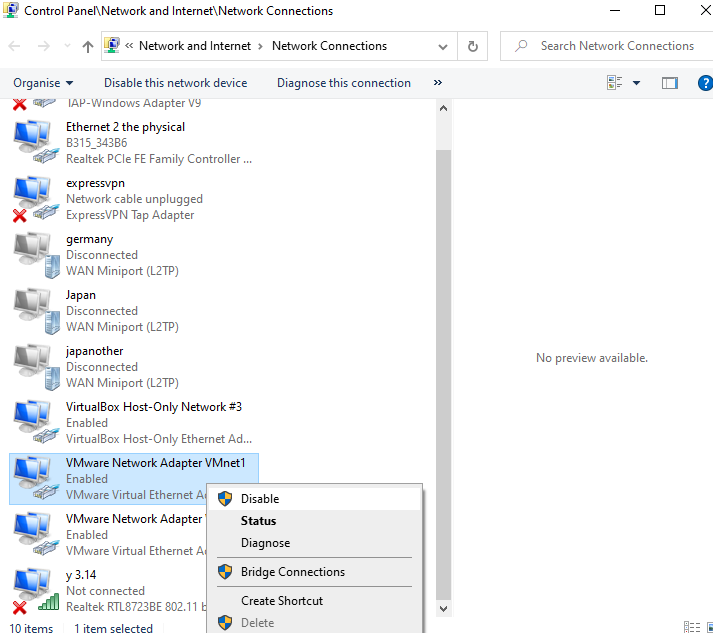Choose Status from the context menu
The width and height of the screenshot is (713, 633).
pyautogui.click(x=314, y=521)
